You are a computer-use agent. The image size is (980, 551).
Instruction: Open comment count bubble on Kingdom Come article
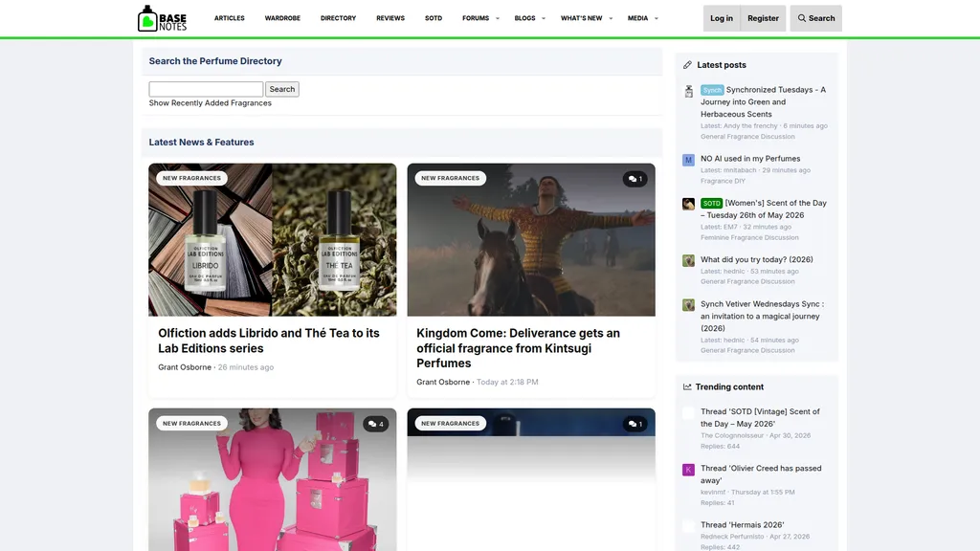point(635,179)
